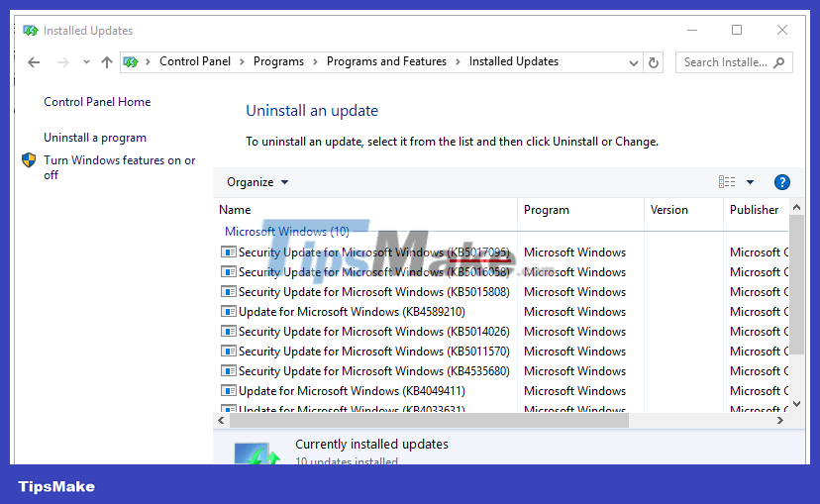Open Programs breadcrumb
820x504 pixels.
[278, 61]
